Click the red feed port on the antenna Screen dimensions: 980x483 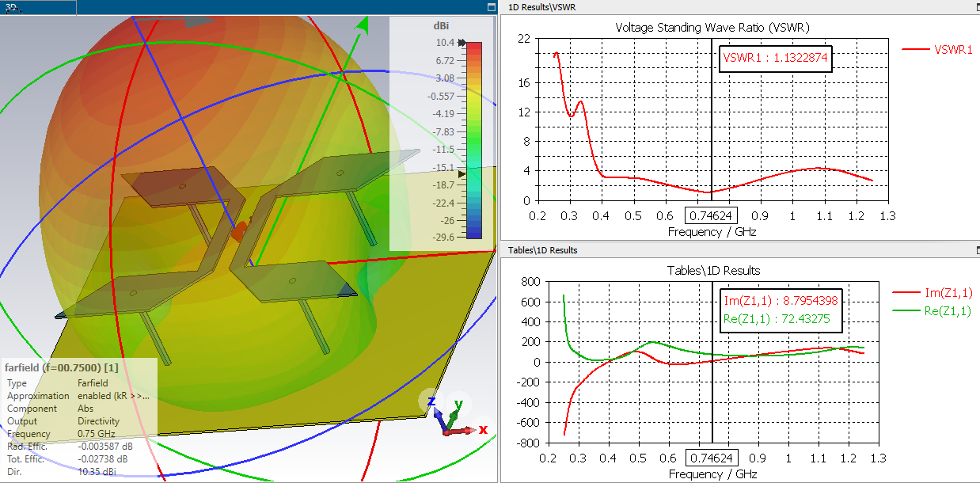pyautogui.click(x=241, y=230)
